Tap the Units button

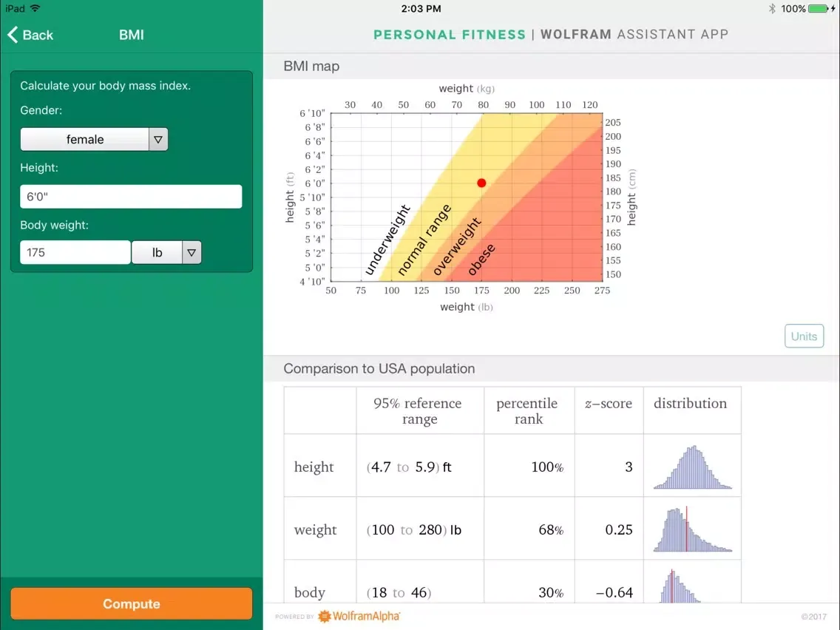[804, 336]
